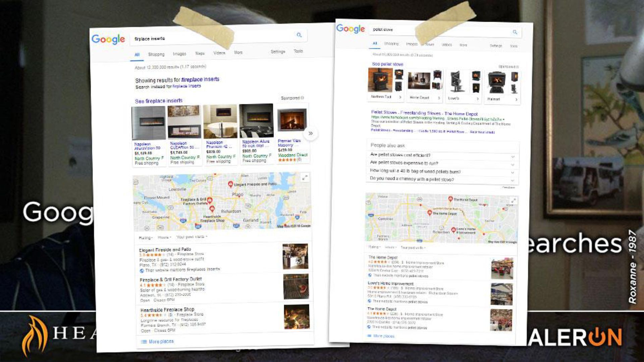
Task: Open the Walmart arrow in pellet stove carousel
Action: click(x=516, y=100)
